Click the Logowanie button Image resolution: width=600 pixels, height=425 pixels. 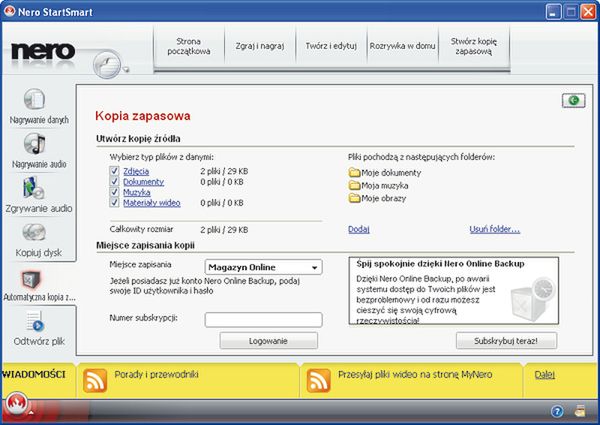pos(268,341)
